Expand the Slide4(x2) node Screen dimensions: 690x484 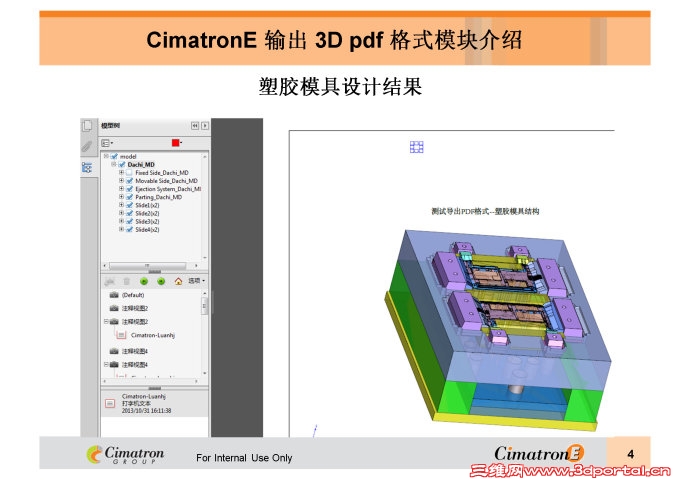(121, 229)
